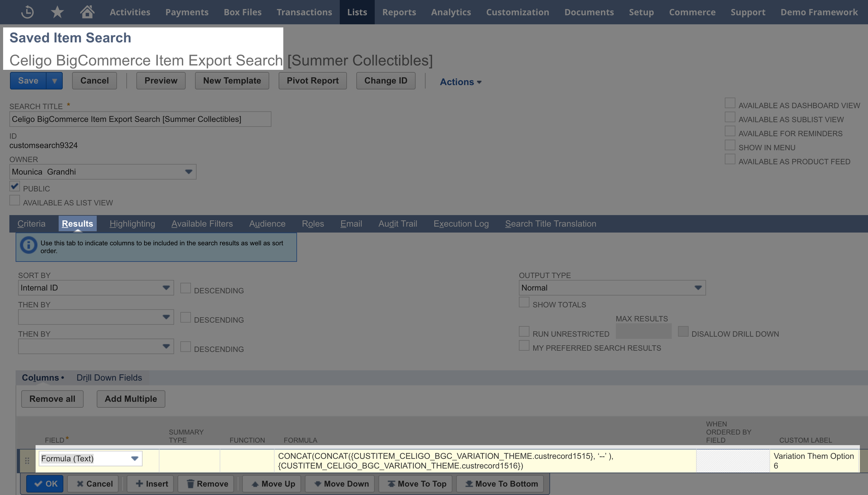868x495 pixels.
Task: Check Descending for Sort By
Action: coord(185,288)
